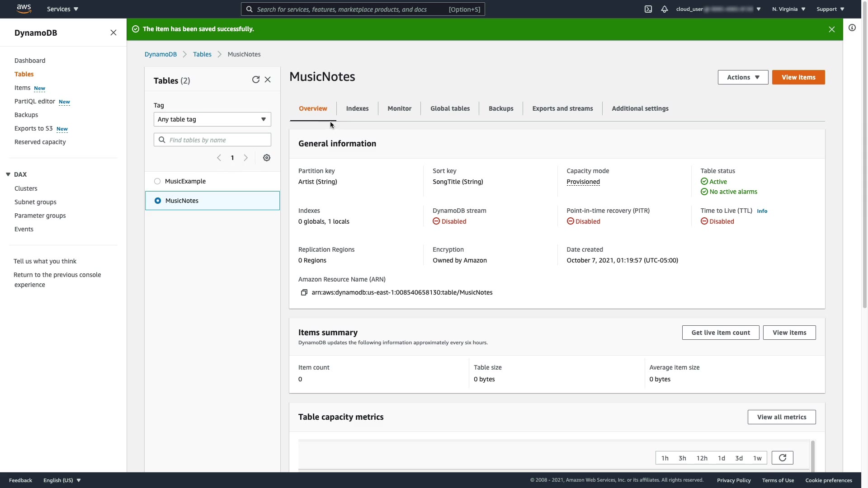This screenshot has width=868, height=488.
Task: Refresh the Tables list
Action: (255, 80)
